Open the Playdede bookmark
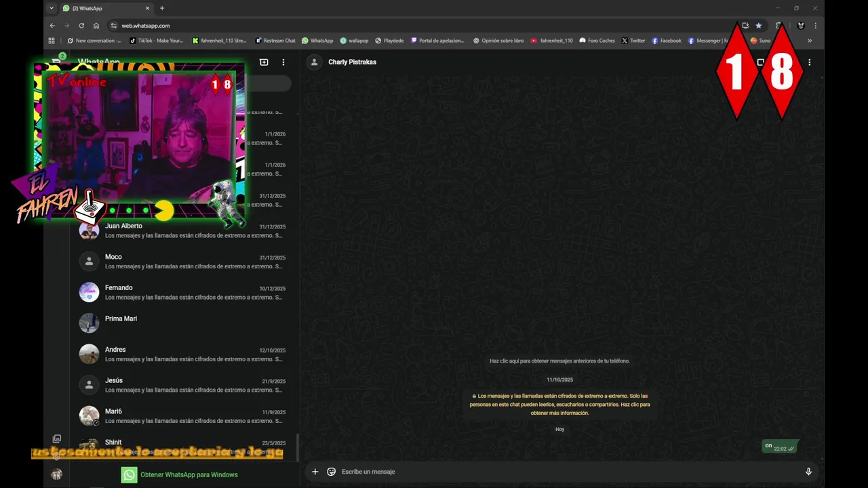Image resolution: width=868 pixels, height=488 pixels. coord(389,41)
